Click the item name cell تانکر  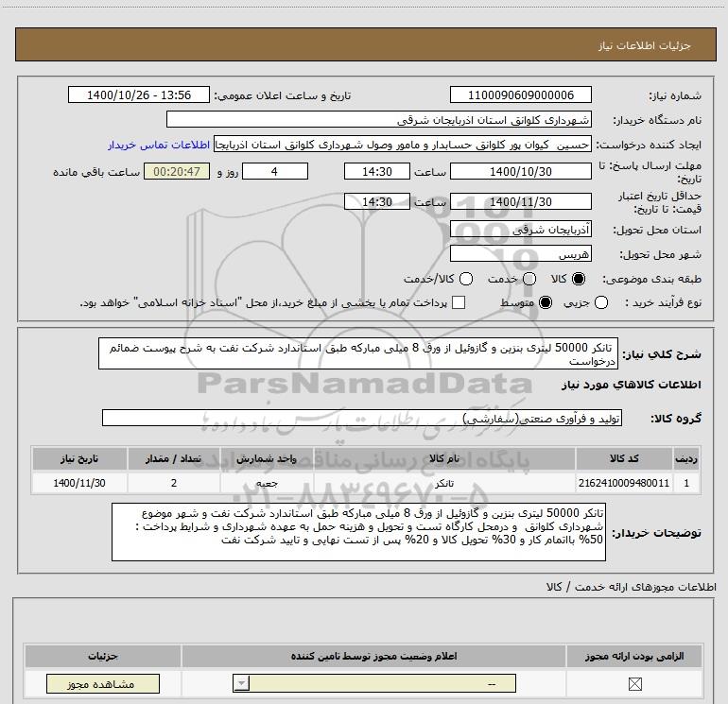(x=444, y=483)
